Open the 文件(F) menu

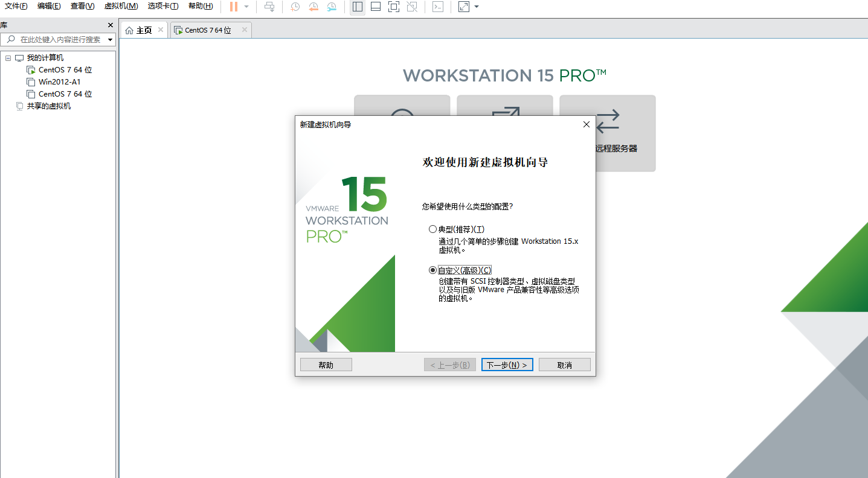coord(16,6)
